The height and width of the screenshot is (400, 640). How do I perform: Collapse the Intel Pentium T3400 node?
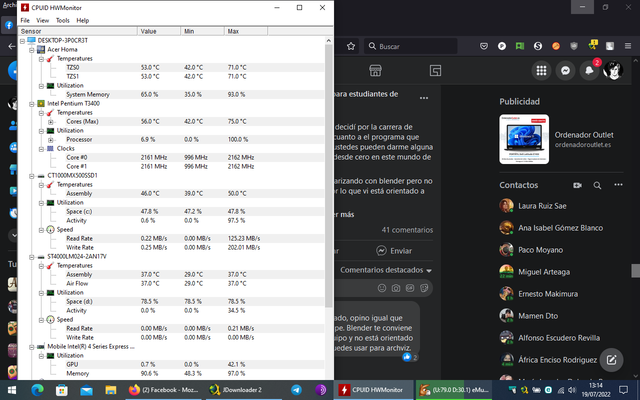(x=32, y=104)
